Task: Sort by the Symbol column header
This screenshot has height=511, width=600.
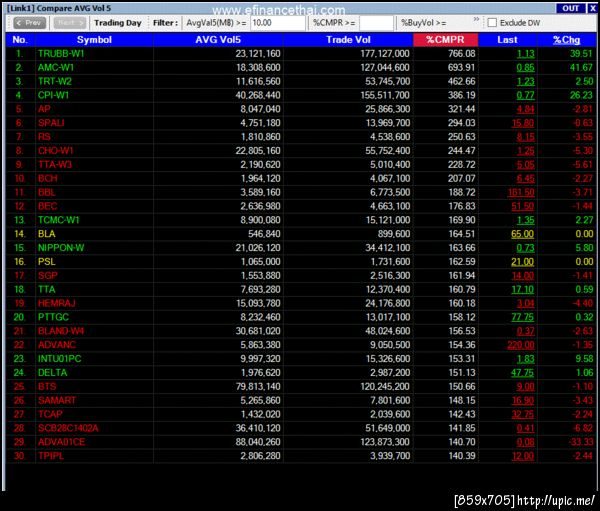Action: tap(94, 40)
